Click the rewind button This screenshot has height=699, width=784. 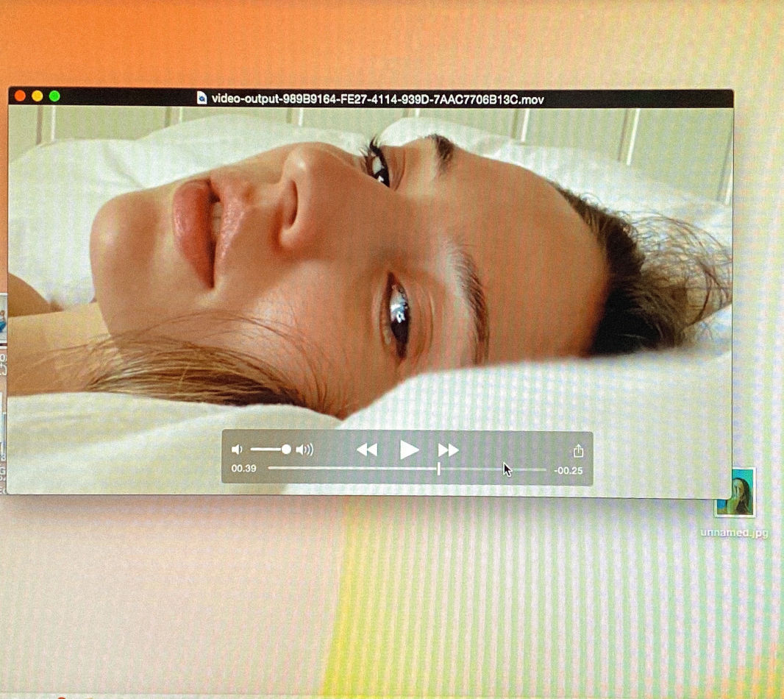click(367, 450)
